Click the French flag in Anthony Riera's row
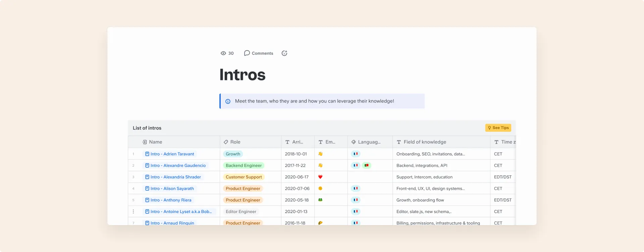The image size is (644, 252). 356,200
